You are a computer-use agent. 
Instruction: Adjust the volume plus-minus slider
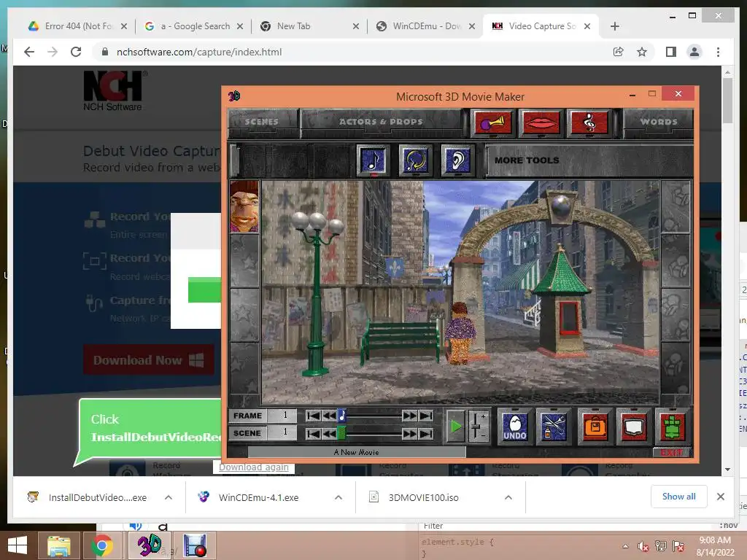click(478, 426)
